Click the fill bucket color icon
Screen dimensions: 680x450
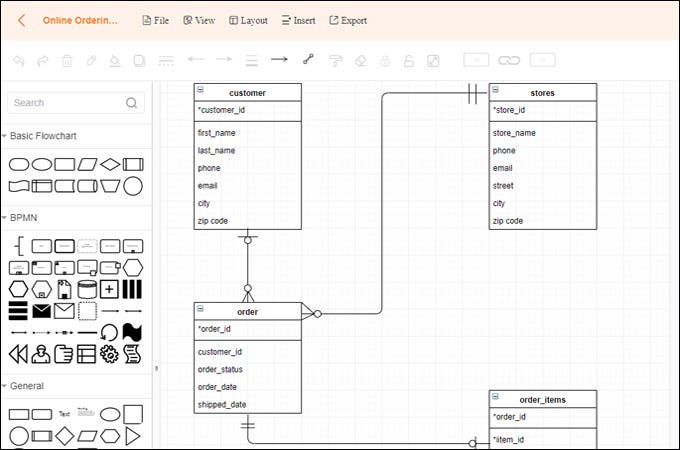pos(114,61)
